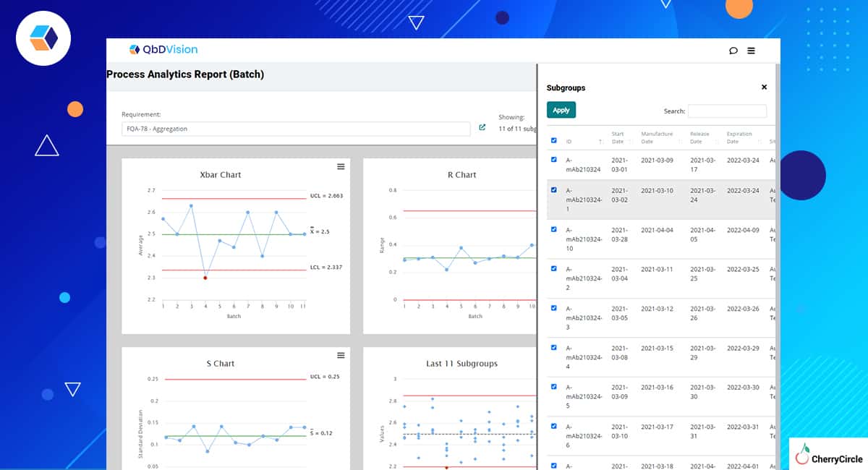The image size is (868, 470).
Task: Click Process Analytics Report (Batch) heading
Action: 185,74
